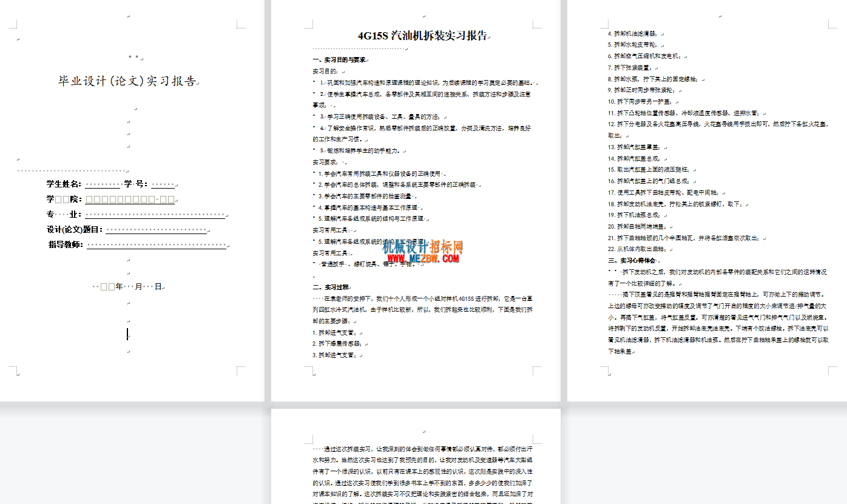Click step '5. 拆卸水轮皮带轮'

(632, 44)
